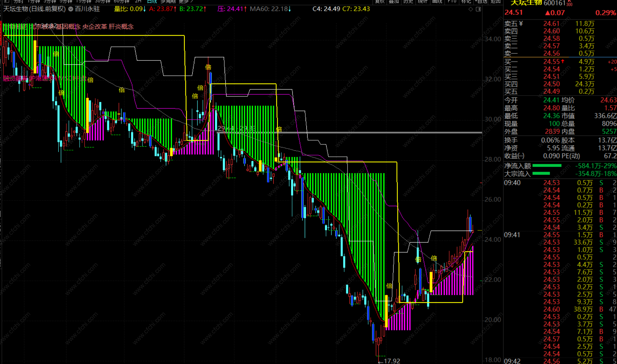This screenshot has width=617, height=364.
Task: Click the circular arrow beside 天坛生物 title
Action: tap(71, 9)
